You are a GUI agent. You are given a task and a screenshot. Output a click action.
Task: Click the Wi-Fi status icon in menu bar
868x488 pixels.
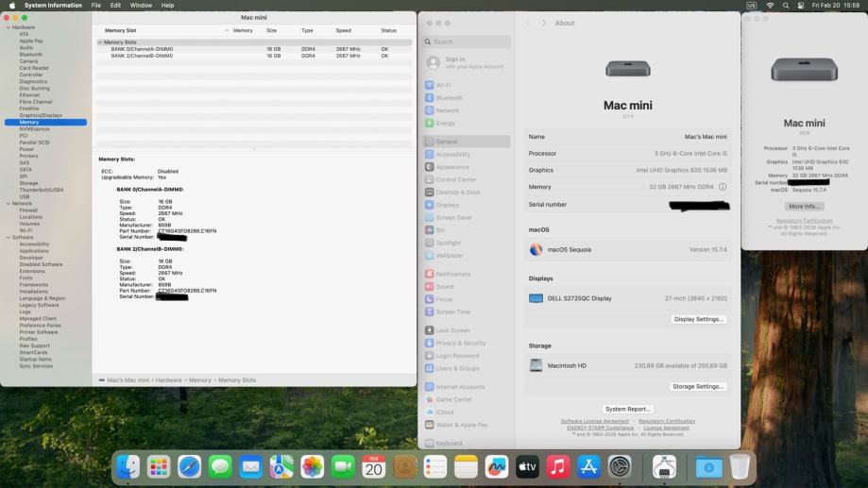770,5
